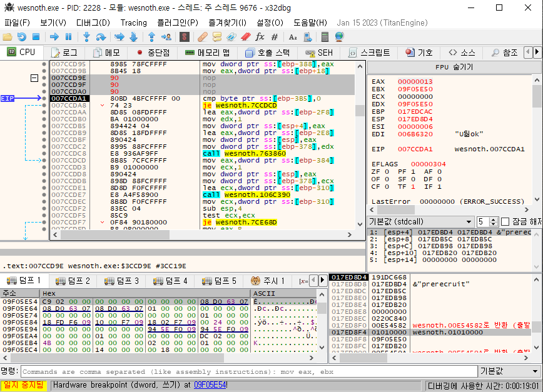Viewport: 543px width, 392px height.
Task: Select stack row wesnoth.01010000
Action: click(430, 332)
